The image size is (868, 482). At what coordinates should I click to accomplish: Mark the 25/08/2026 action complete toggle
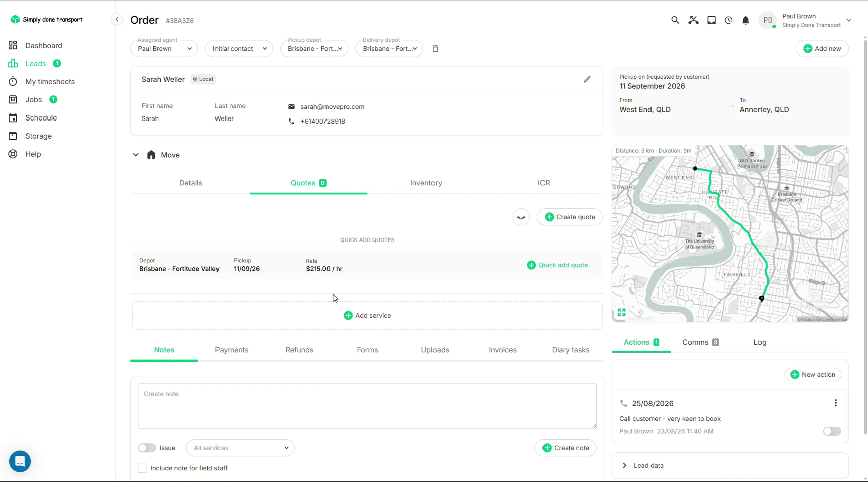coord(832,431)
